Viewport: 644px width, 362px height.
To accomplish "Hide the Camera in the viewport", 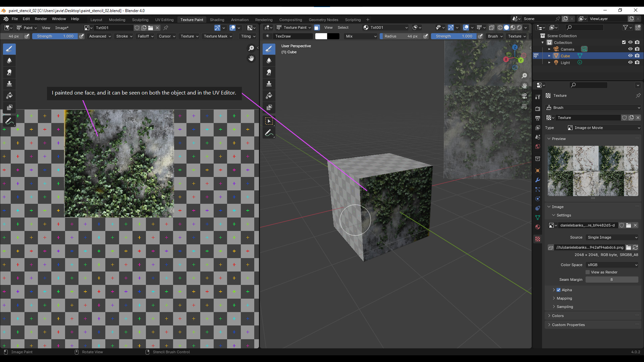I will [630, 49].
